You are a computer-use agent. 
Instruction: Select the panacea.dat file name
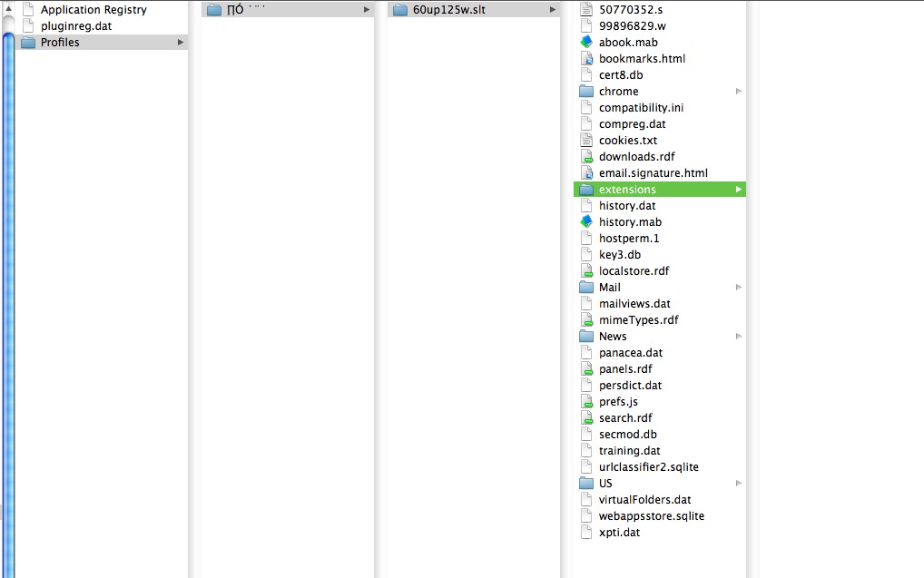click(631, 352)
